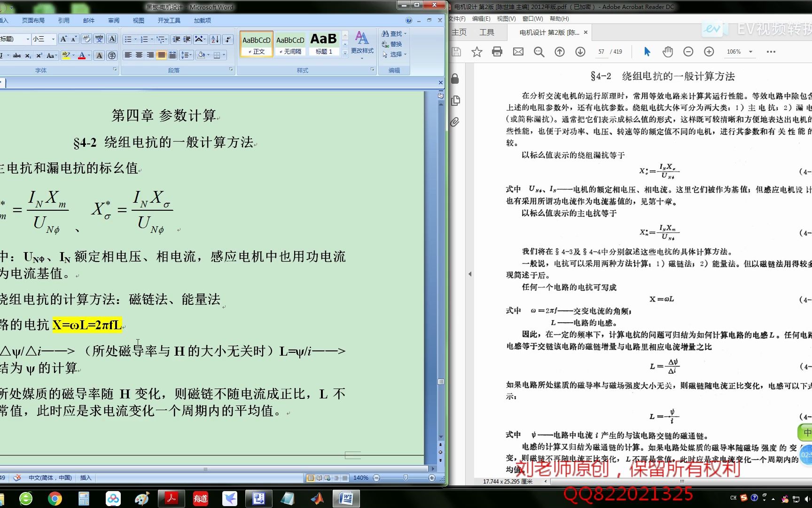Open the 开发工具 ribbon tab
Screen dimensions: 812x508
click(169, 21)
